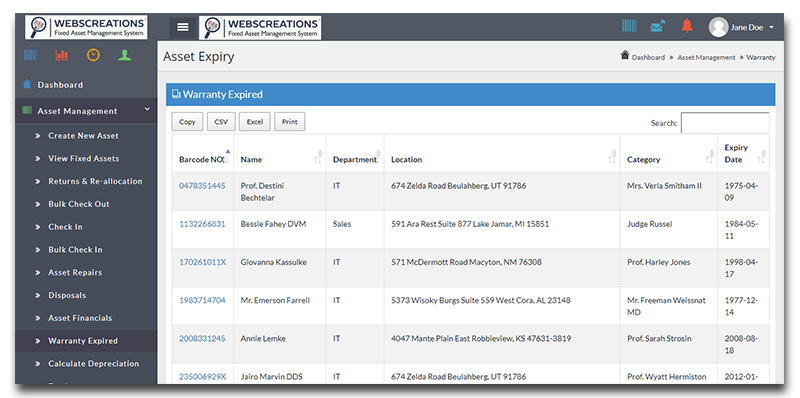Open the red bar chart reports icon
The height and width of the screenshot is (398, 800).
coord(62,55)
